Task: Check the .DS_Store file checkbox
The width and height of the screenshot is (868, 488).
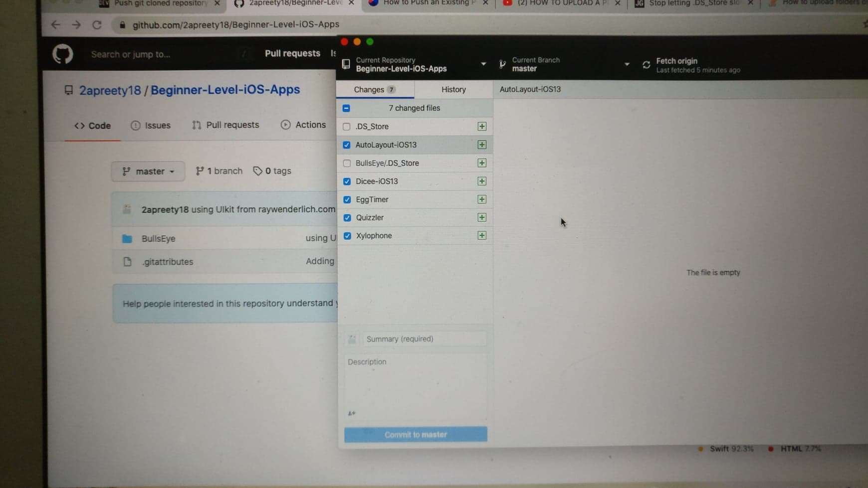Action: 347,127
